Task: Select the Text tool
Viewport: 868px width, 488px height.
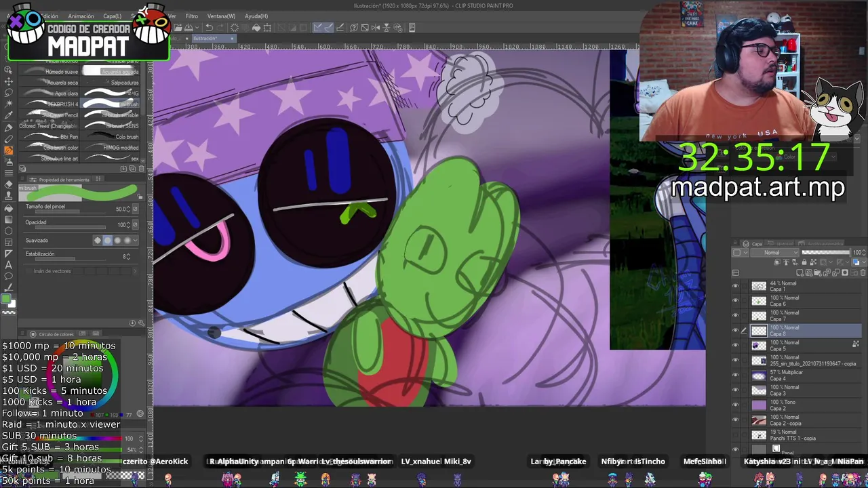Action: coord(8,265)
